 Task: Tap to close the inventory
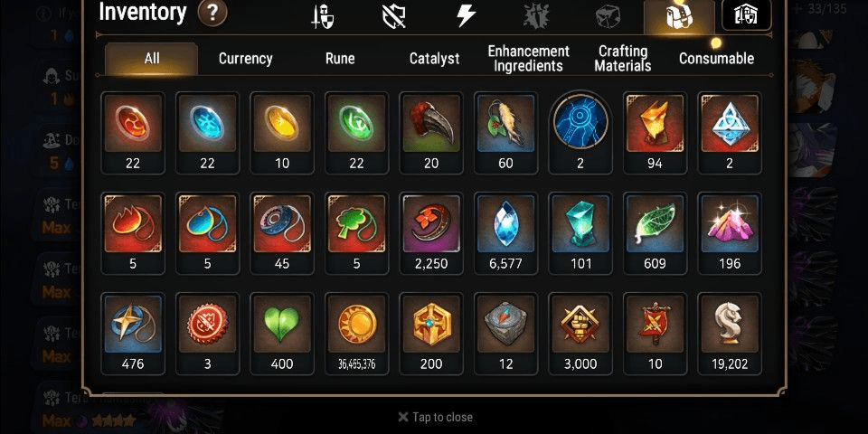435,417
